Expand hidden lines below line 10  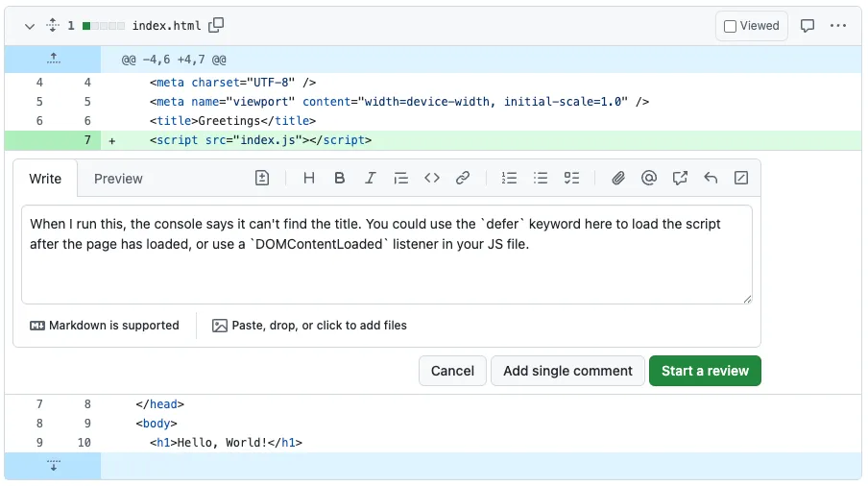pos(53,465)
